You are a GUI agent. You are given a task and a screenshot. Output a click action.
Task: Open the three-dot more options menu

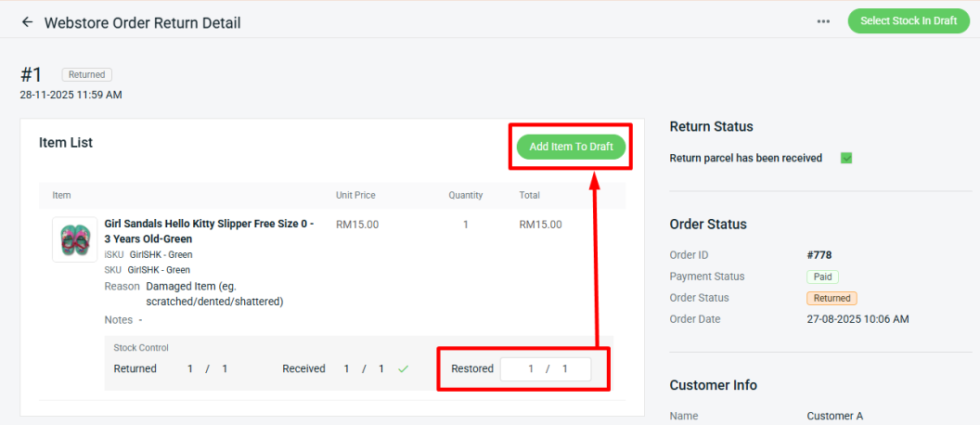[823, 21]
